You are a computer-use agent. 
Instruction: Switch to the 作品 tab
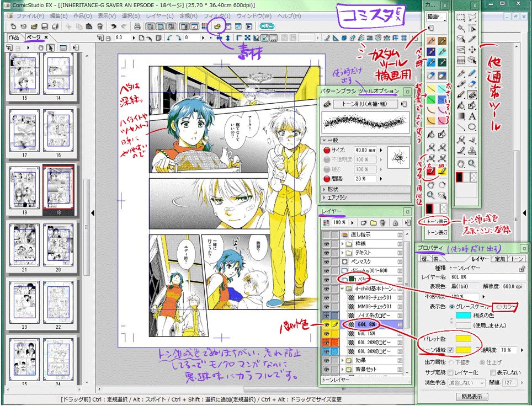(14, 37)
